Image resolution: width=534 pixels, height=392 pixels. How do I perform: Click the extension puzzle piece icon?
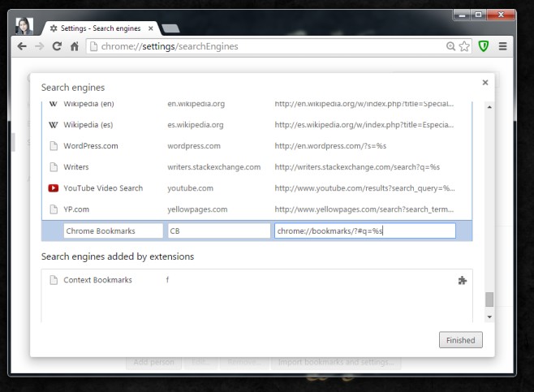pos(462,280)
